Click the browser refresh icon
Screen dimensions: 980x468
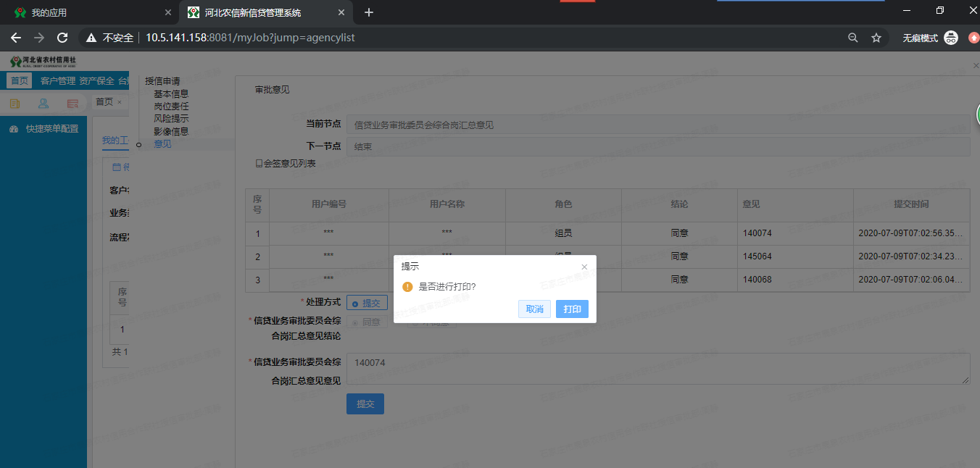(x=62, y=37)
